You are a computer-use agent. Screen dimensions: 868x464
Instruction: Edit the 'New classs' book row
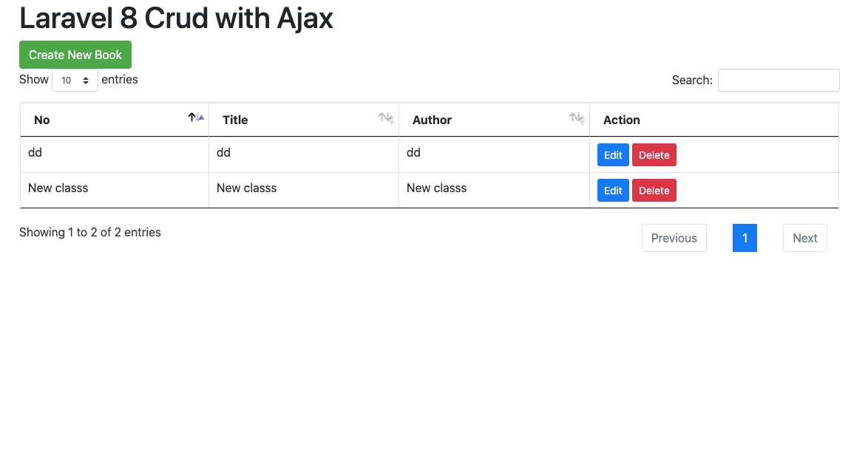click(613, 191)
